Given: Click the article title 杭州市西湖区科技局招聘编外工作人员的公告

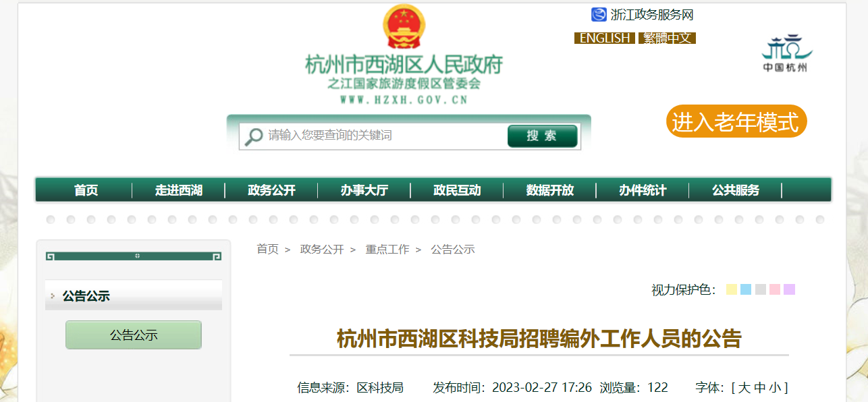Looking at the screenshot, I should [539, 339].
